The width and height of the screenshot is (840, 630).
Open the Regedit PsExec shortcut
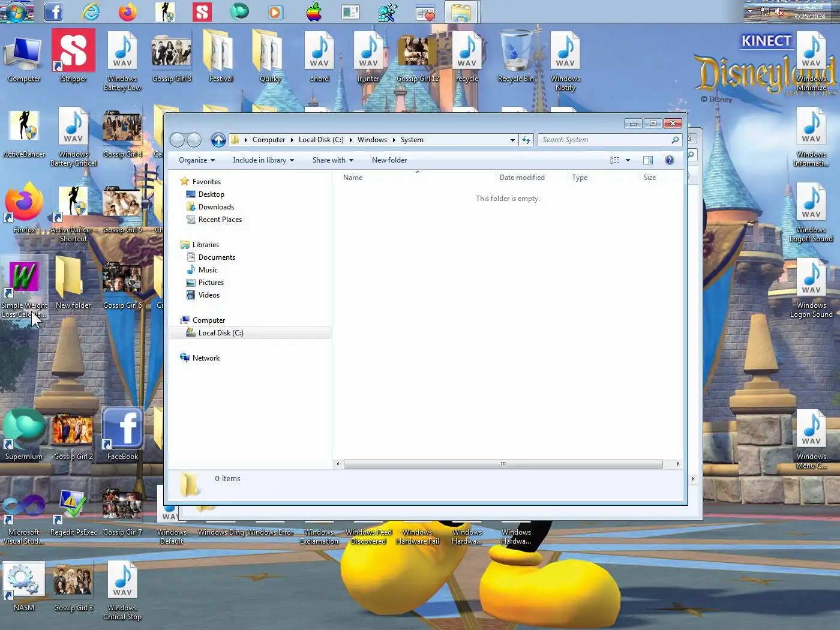click(x=73, y=511)
